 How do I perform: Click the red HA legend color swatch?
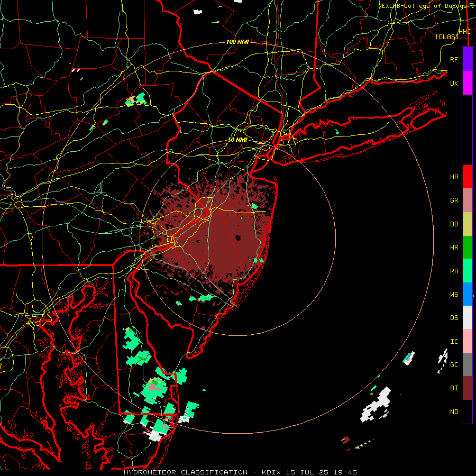point(467,177)
